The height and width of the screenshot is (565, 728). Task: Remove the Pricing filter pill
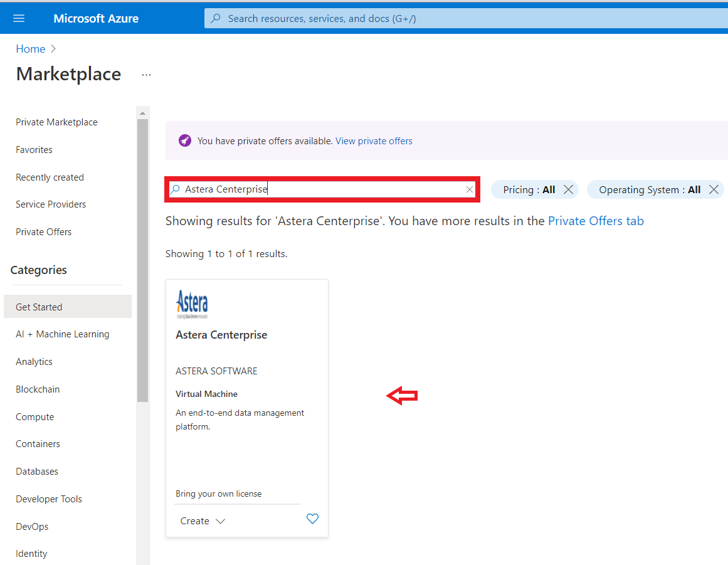click(x=568, y=189)
